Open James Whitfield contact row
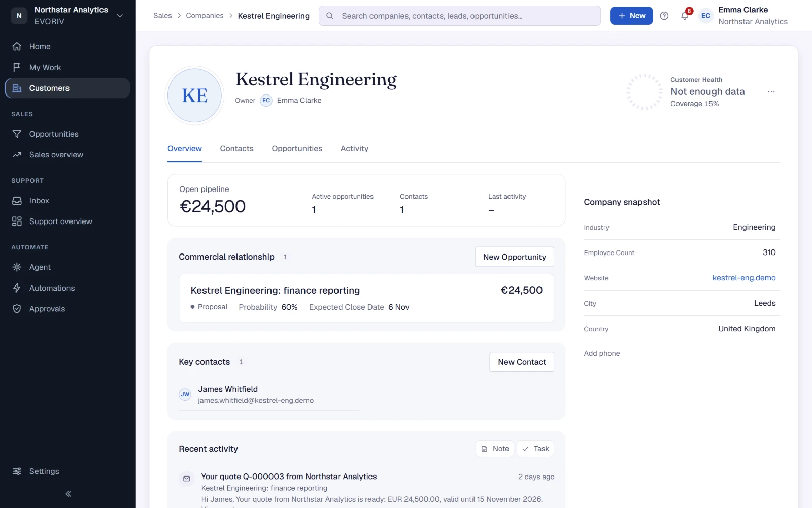 (269, 395)
